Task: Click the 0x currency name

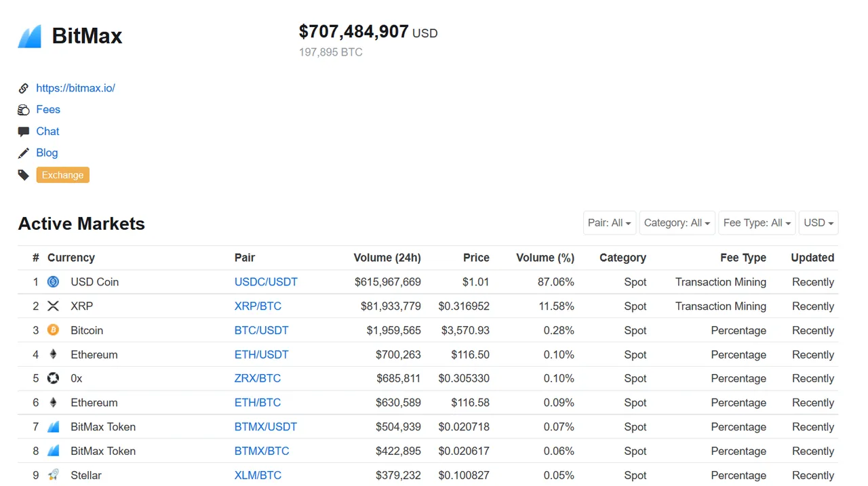Action: click(x=77, y=378)
